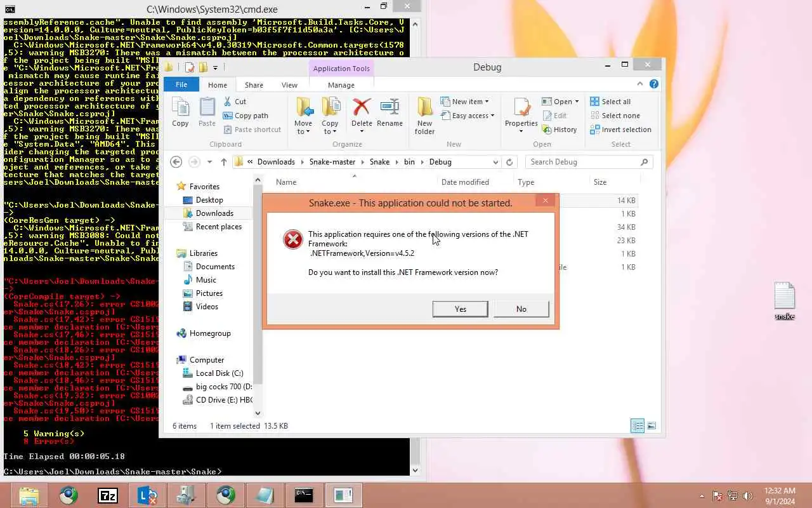Go up one folder with Up arrow
Viewport: 812px width, 508px height.
(x=223, y=162)
